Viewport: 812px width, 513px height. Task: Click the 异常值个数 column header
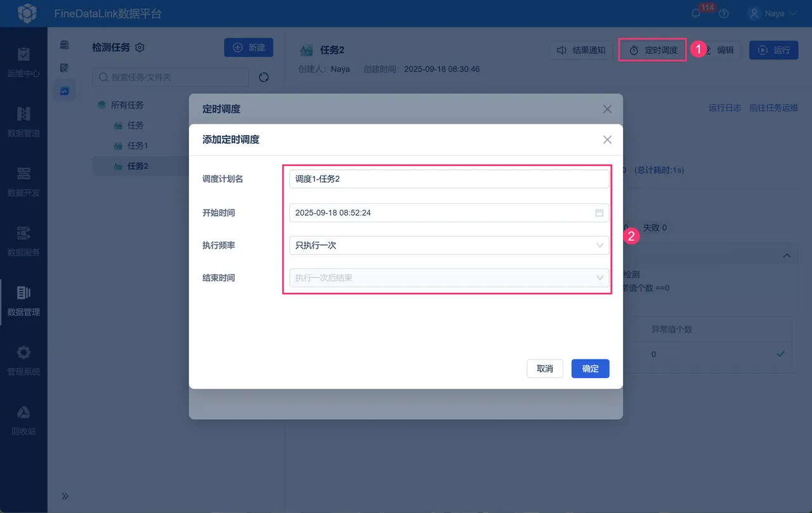(672, 330)
